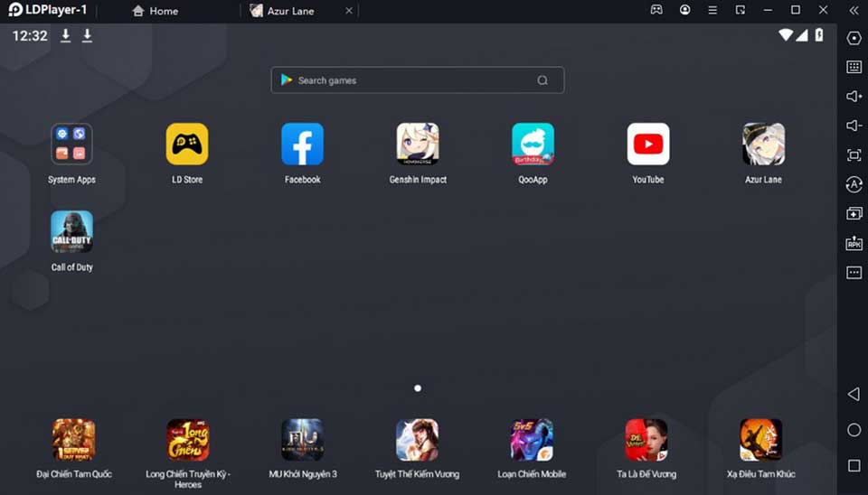Show more sidebar tools
The width and height of the screenshot is (868, 495).
854,273
